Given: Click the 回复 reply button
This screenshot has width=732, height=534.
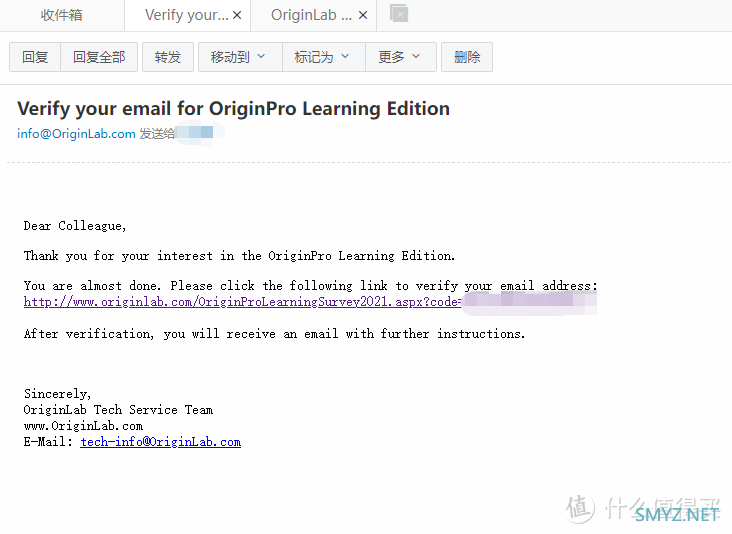Looking at the screenshot, I should point(35,57).
